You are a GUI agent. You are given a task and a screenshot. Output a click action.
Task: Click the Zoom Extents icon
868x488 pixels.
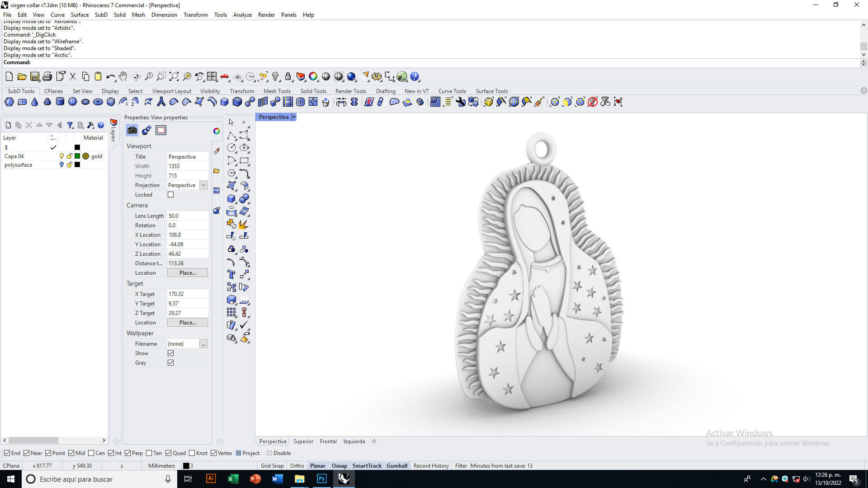(174, 77)
